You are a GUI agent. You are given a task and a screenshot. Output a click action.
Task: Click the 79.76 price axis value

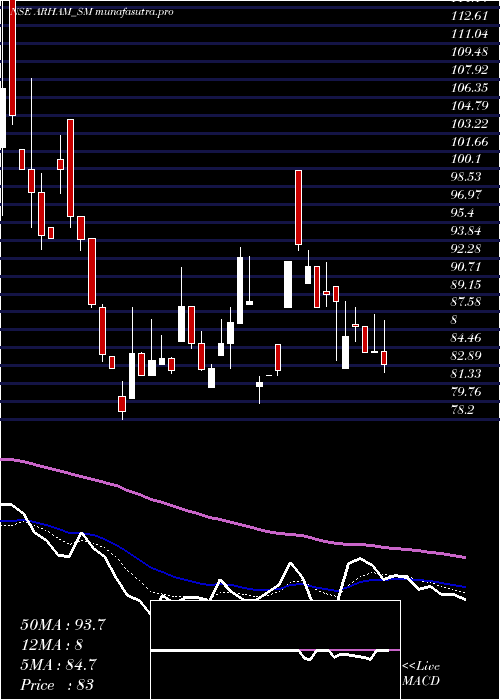coord(466,392)
